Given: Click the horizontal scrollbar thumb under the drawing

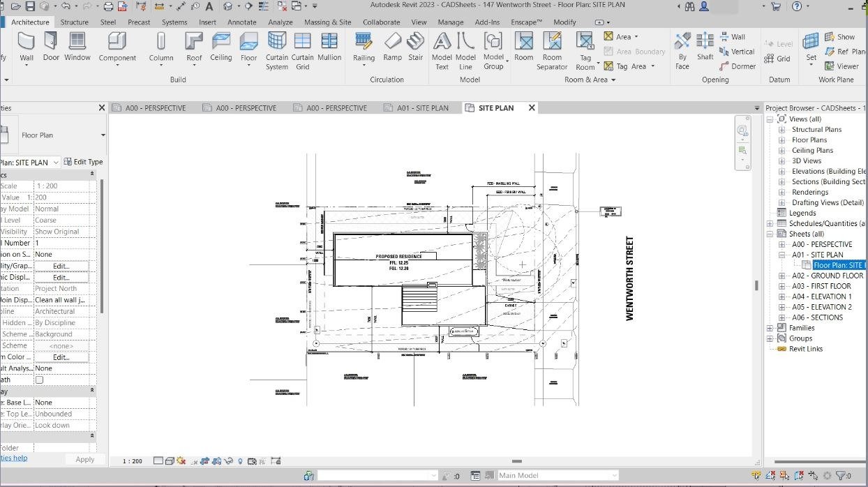Looking at the screenshot, I should (517, 461).
